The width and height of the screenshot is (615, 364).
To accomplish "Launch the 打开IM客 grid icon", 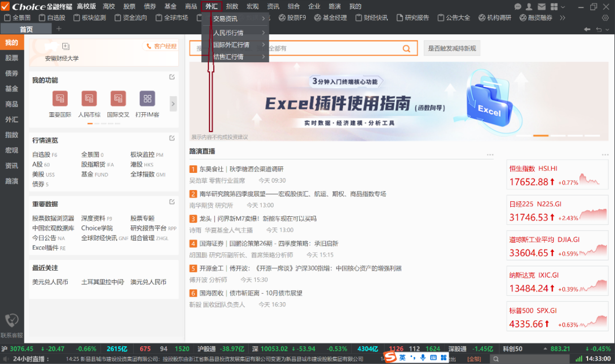I will [x=147, y=99].
